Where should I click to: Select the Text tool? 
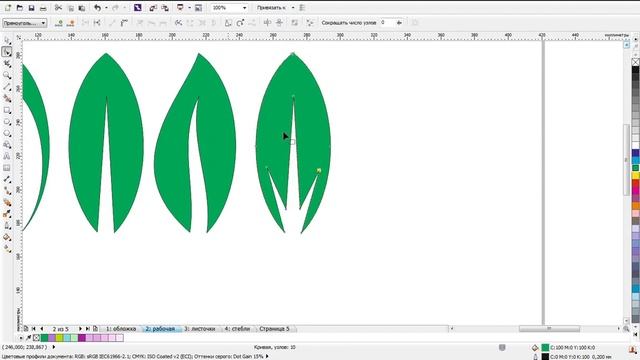click(7, 156)
